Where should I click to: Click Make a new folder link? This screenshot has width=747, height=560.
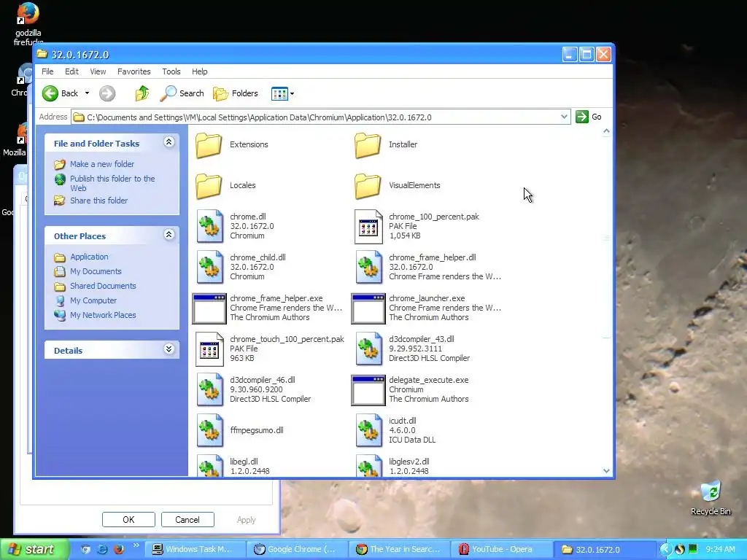click(102, 164)
